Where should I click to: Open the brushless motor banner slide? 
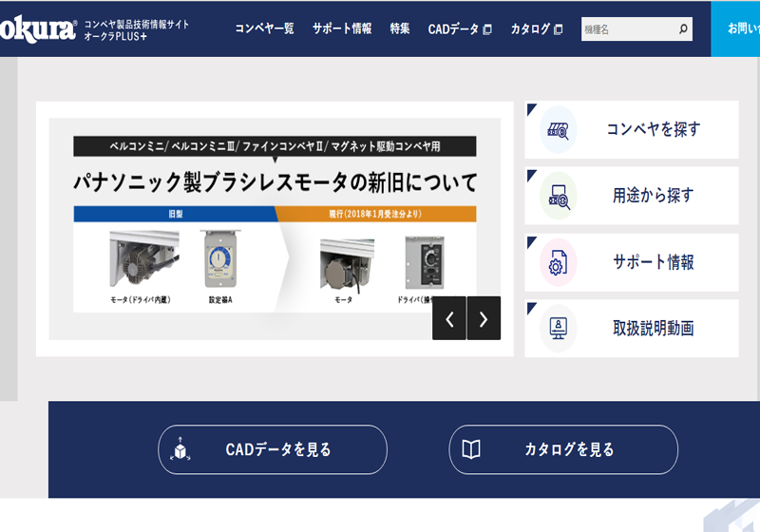(275, 229)
